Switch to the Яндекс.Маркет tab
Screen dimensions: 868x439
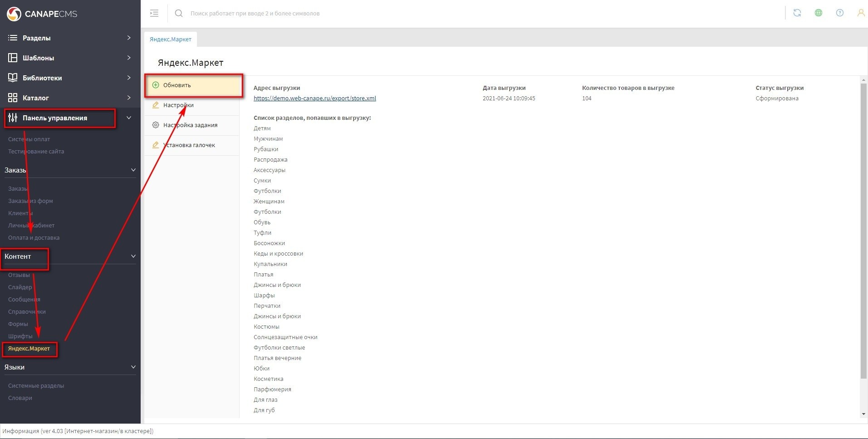coord(171,39)
